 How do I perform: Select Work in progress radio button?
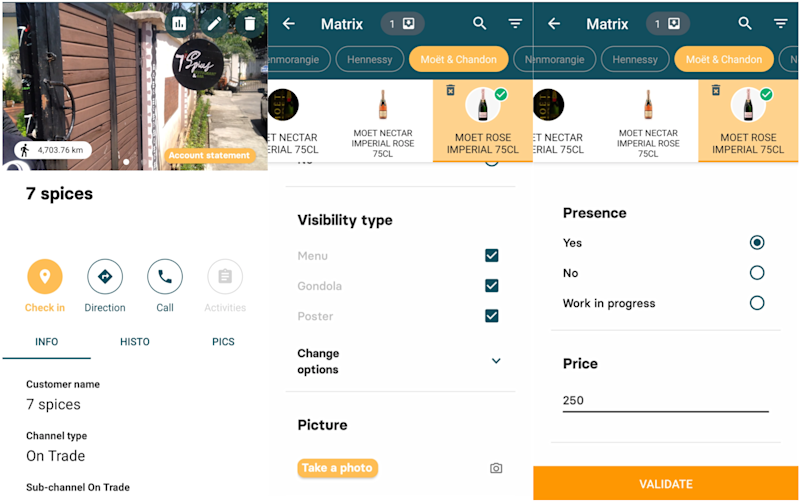(757, 303)
